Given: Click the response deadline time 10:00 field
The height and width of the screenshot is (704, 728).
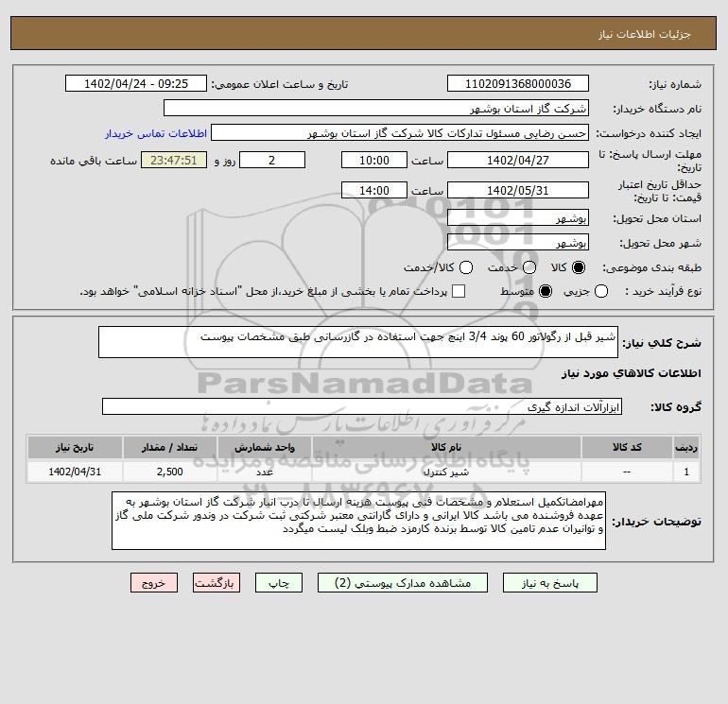Looking at the screenshot, I should click(x=374, y=160).
